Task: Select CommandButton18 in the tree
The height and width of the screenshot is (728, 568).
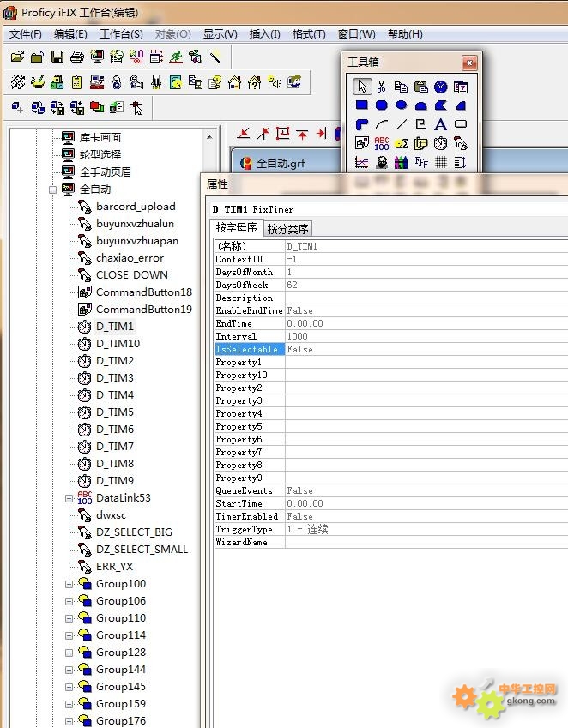Action: click(x=143, y=292)
